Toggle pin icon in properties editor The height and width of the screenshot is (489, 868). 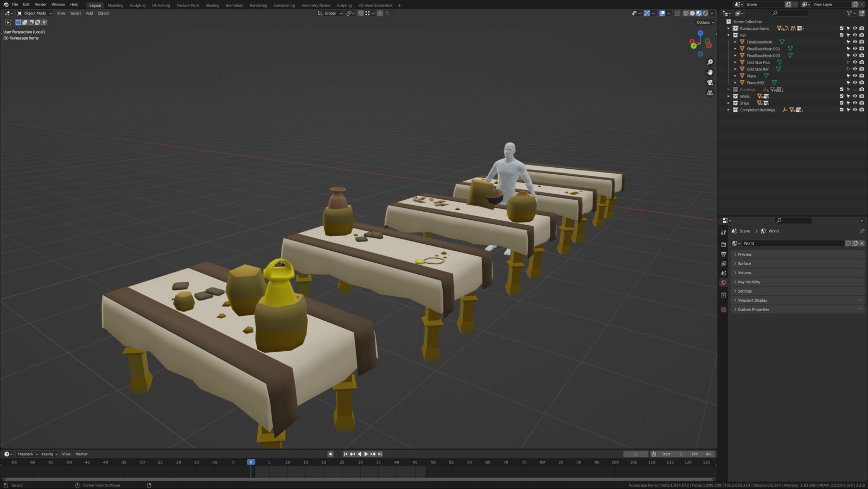pos(861,231)
